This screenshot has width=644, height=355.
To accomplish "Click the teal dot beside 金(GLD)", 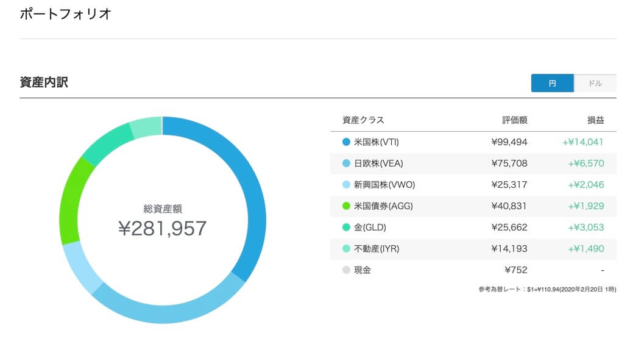I will point(346,227).
